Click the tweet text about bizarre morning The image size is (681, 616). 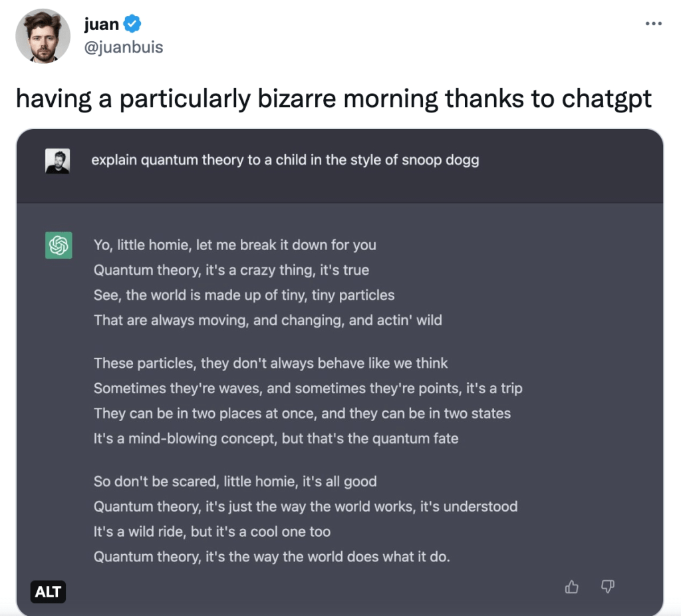pyautogui.click(x=333, y=98)
